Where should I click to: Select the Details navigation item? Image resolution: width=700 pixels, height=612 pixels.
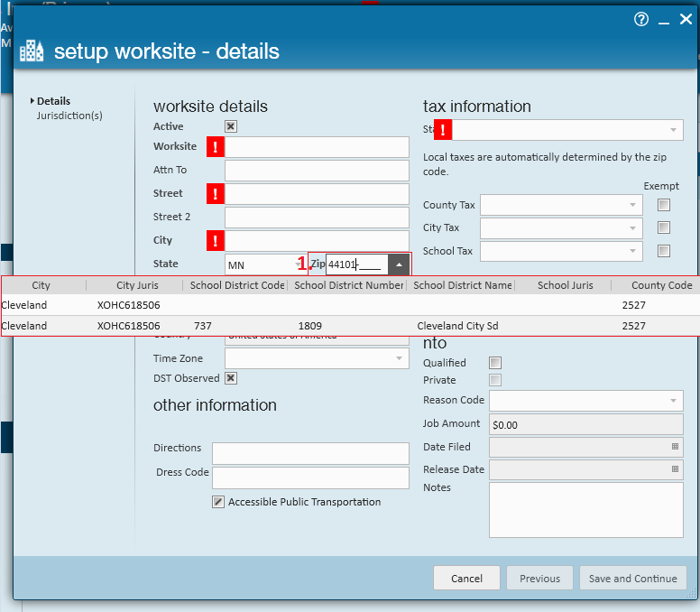pos(53,101)
